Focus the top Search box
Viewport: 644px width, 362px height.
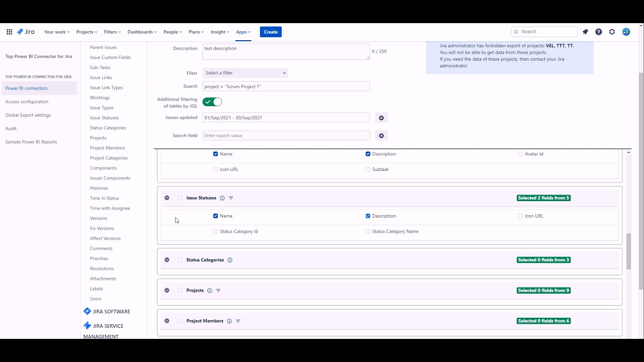coord(544,32)
